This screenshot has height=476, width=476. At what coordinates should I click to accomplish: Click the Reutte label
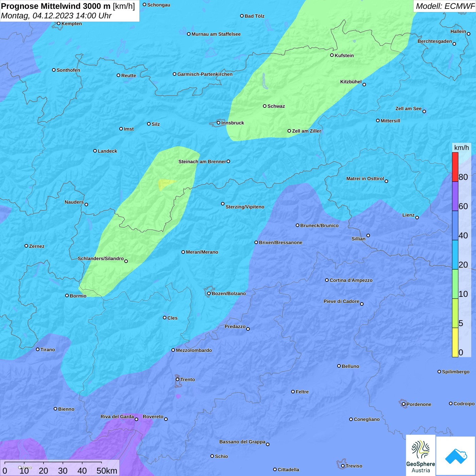[x=129, y=75]
